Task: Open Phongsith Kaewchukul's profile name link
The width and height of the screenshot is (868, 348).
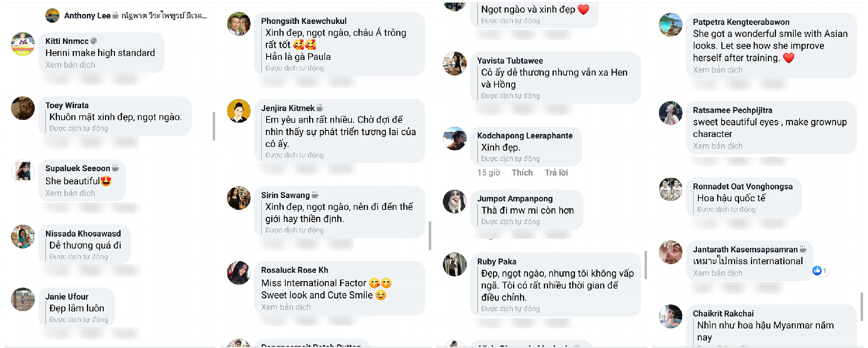Action: [304, 21]
